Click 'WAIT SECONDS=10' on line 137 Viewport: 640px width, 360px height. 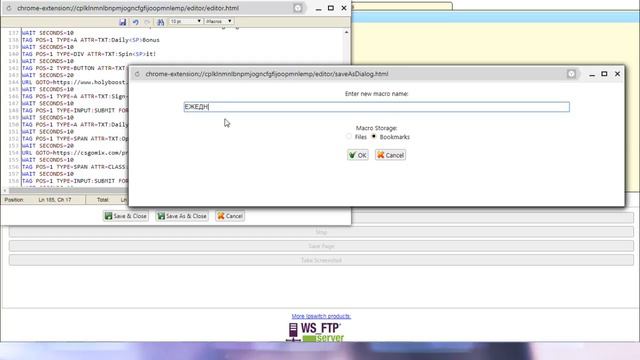47,33
